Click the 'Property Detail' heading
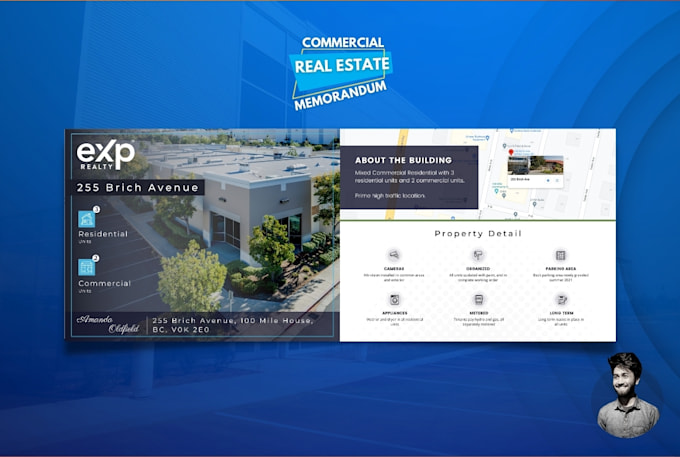The height and width of the screenshot is (457, 680). coord(478,234)
